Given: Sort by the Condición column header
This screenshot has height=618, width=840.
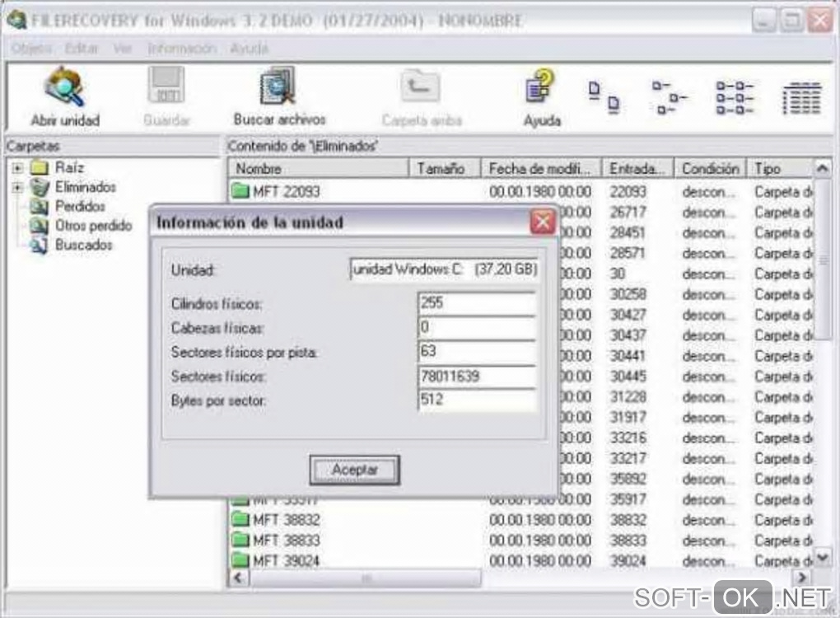Looking at the screenshot, I should coord(711,168).
